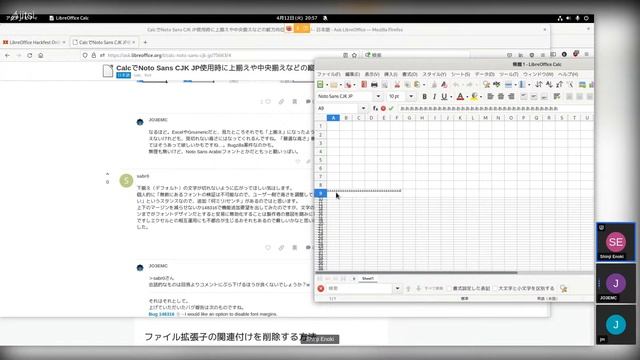Click the Calc formula input line

click(496, 108)
